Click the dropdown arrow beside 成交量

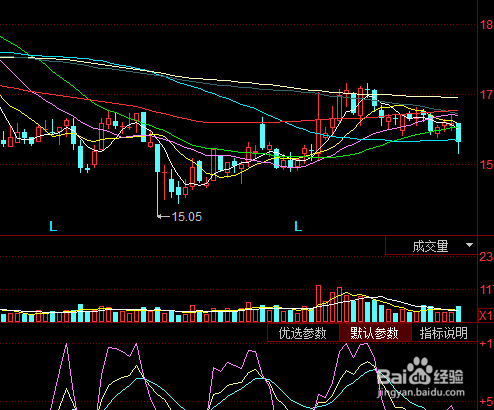[x=469, y=245]
